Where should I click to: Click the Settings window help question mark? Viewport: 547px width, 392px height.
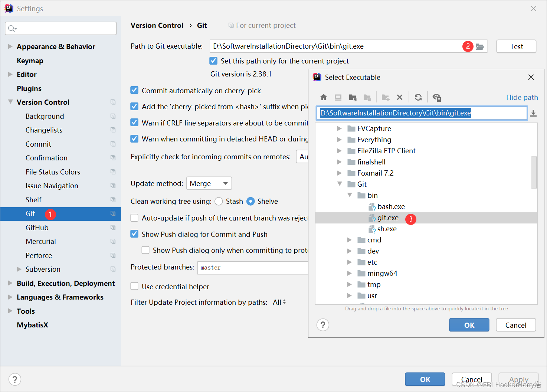pos(15,379)
